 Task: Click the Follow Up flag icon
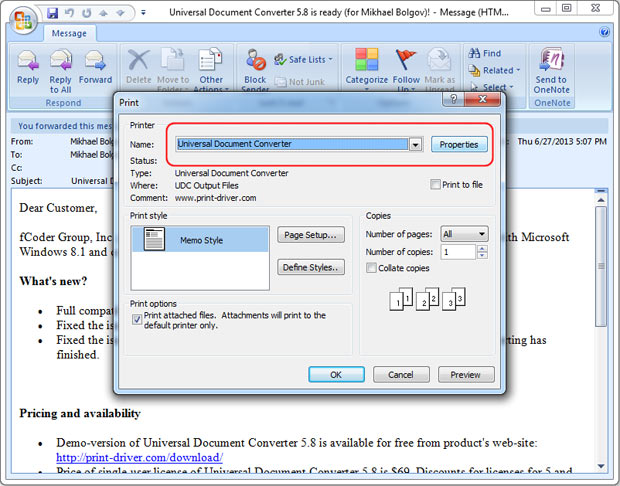pos(406,60)
